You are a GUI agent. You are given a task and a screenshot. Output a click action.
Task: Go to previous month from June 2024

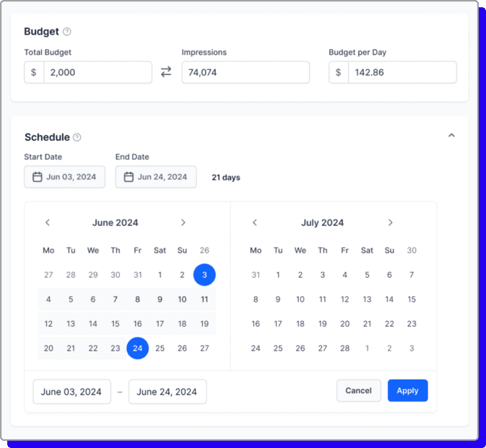click(48, 223)
